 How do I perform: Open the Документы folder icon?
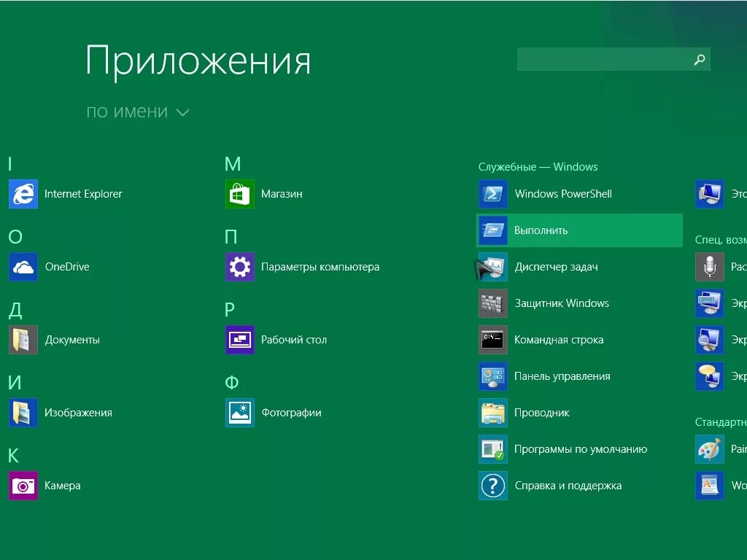(23, 340)
